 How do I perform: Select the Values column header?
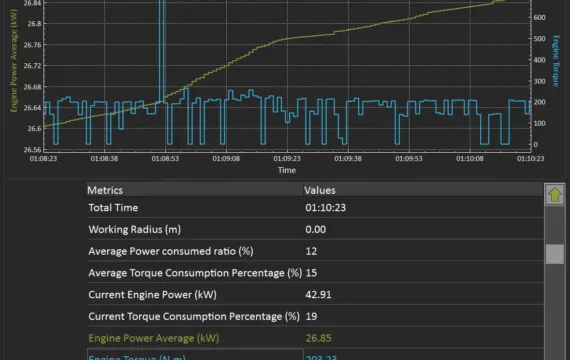[x=424, y=190]
